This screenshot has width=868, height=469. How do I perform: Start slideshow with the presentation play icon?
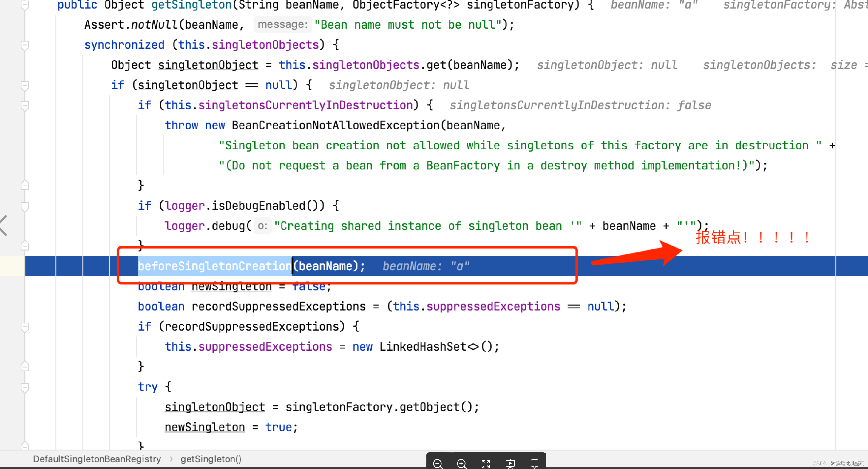(510, 464)
